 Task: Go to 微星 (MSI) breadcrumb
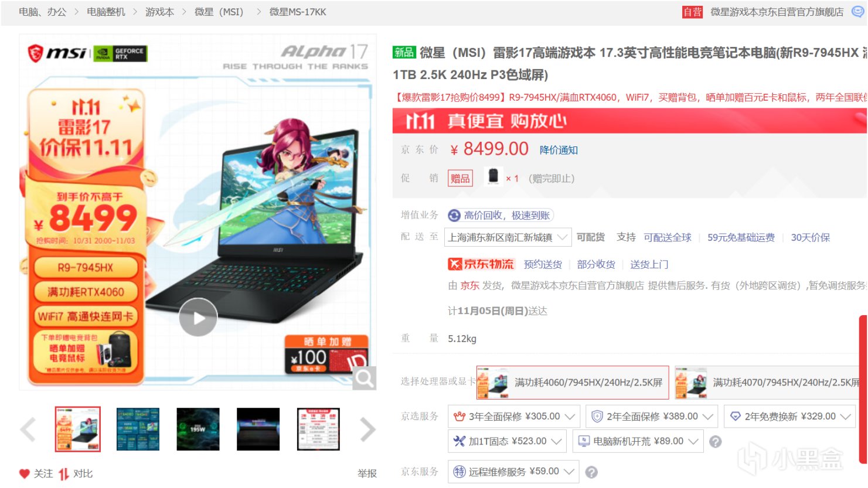(x=219, y=12)
